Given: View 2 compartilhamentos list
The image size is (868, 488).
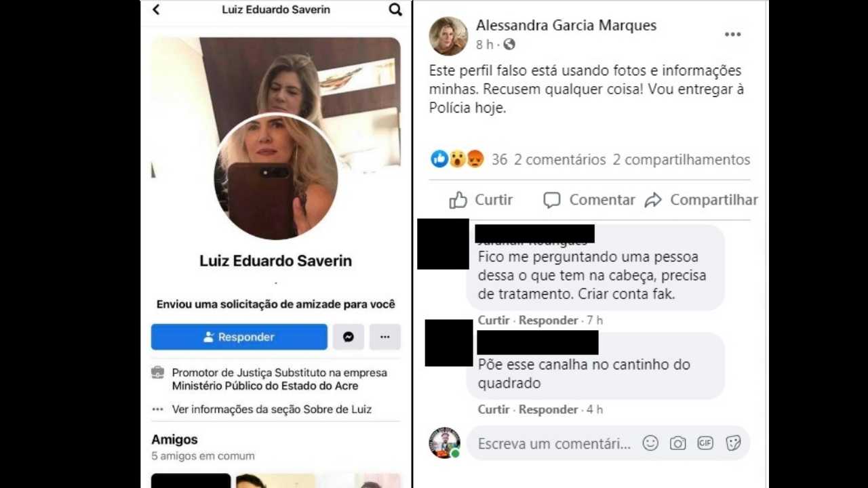Looking at the screenshot, I should pos(682,160).
